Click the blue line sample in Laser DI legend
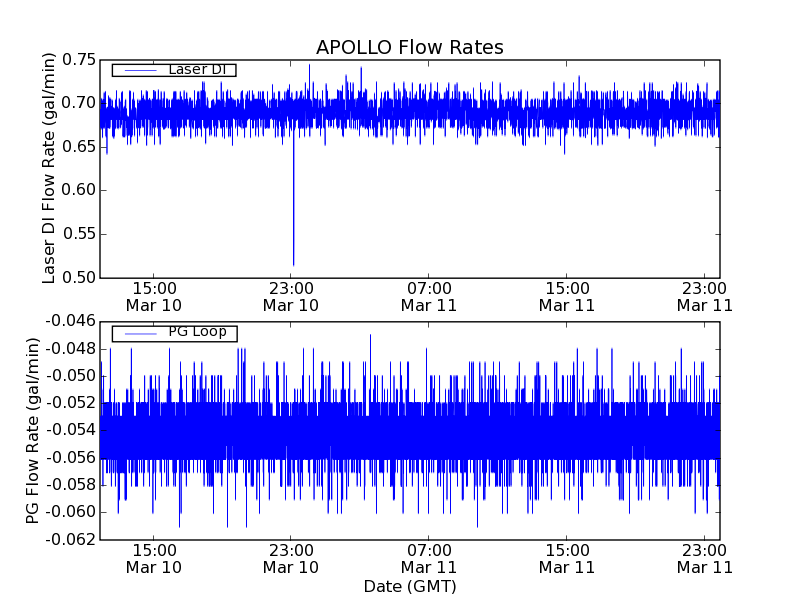Viewport: 800px width, 600px height. (138, 70)
